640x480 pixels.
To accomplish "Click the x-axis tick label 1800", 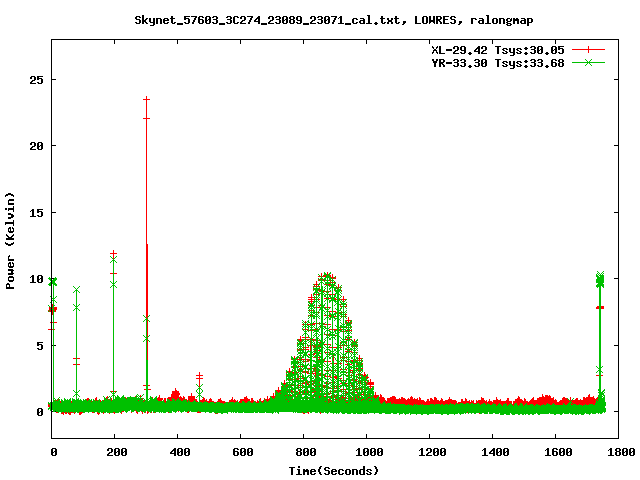I will pos(618,453).
